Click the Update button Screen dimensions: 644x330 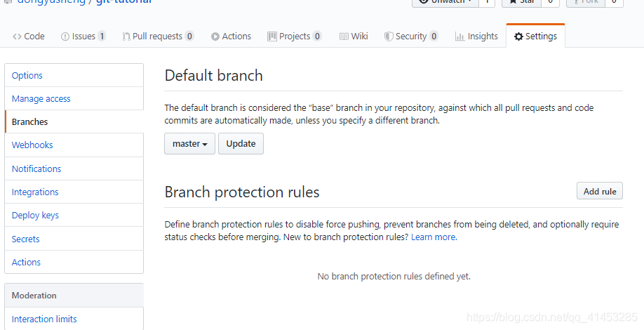(x=241, y=144)
